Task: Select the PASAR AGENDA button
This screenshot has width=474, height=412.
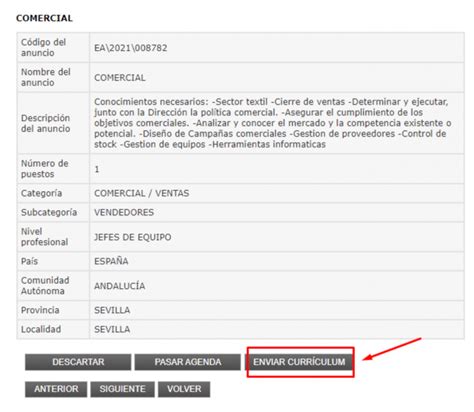Action: [x=187, y=362]
